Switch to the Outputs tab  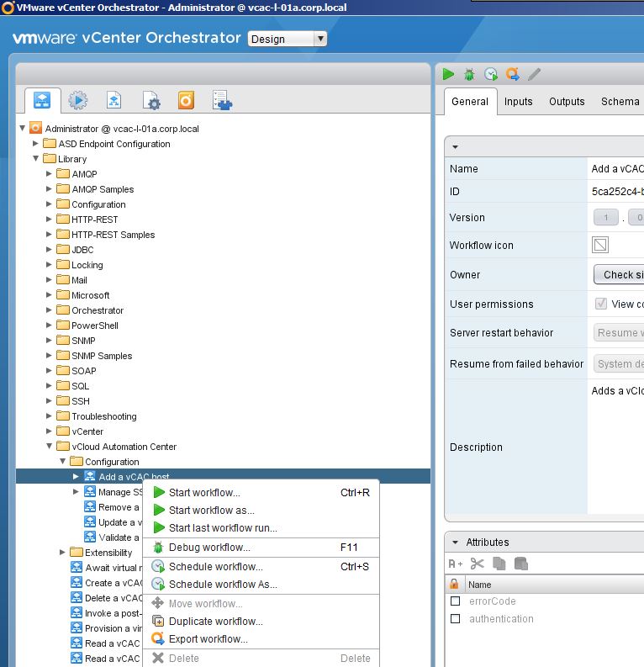567,102
